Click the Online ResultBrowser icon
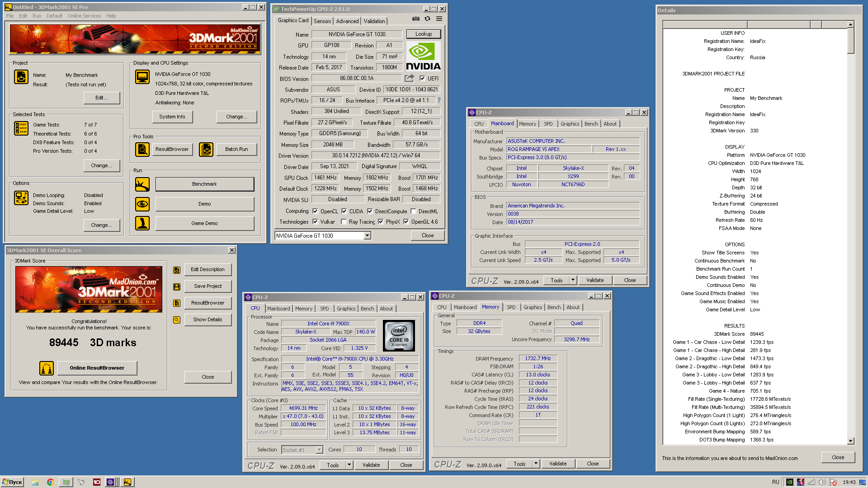868x488 pixels. coord(47,368)
